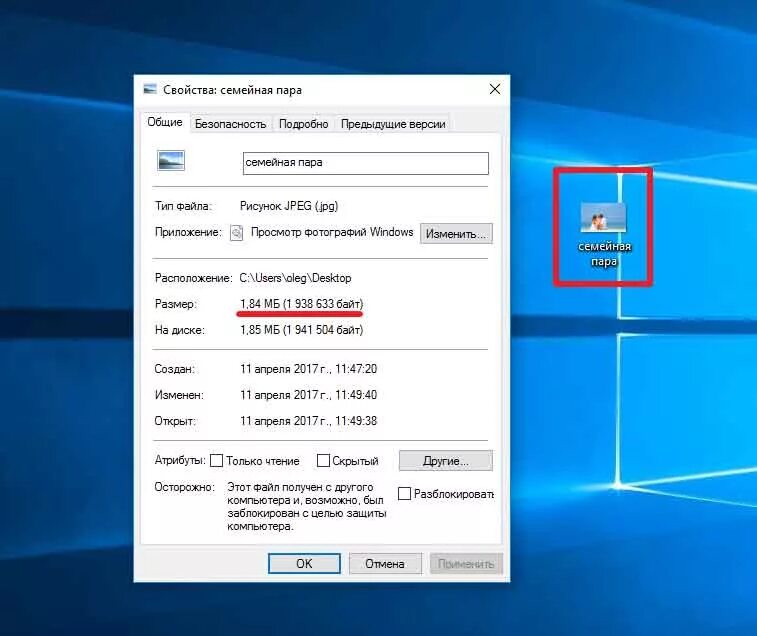Screen dimensions: 757x636
Task: Click the modified date ending 11:49:40
Action: click(x=308, y=395)
